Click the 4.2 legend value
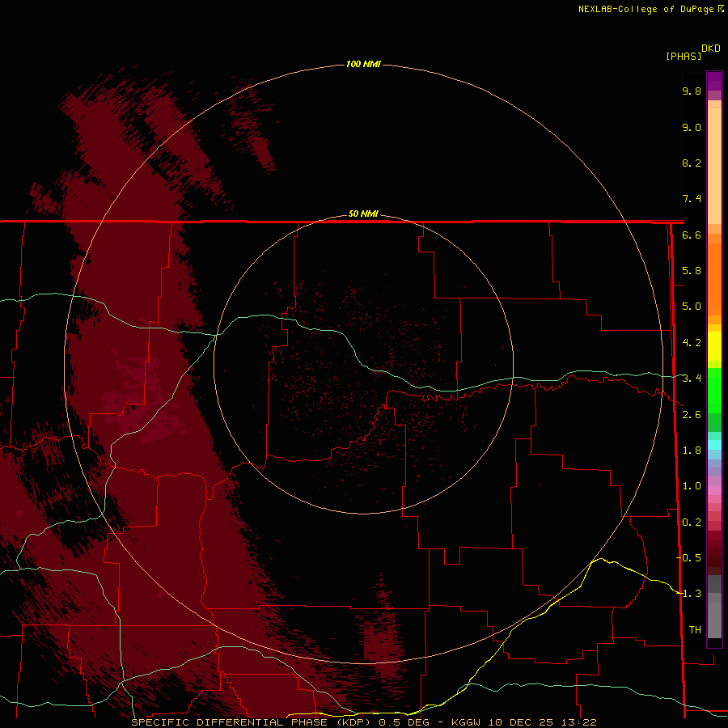This screenshot has width=728, height=728. pos(692,343)
